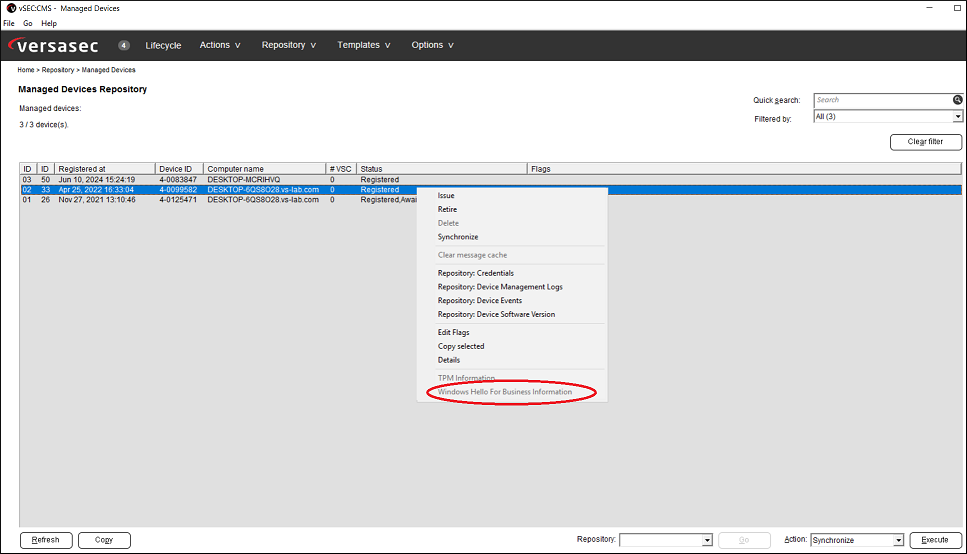Click in the Quick search field
The width and height of the screenshot is (967, 554).
(x=883, y=100)
